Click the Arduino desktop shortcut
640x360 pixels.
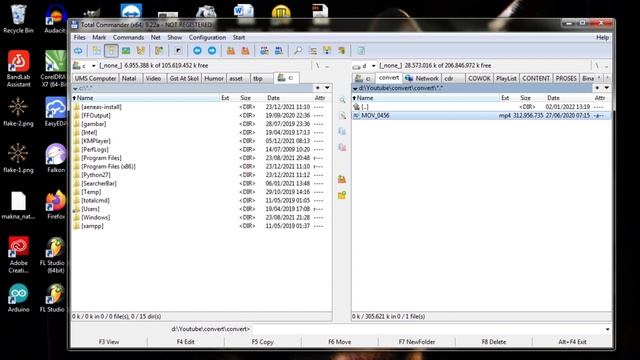pos(18,298)
